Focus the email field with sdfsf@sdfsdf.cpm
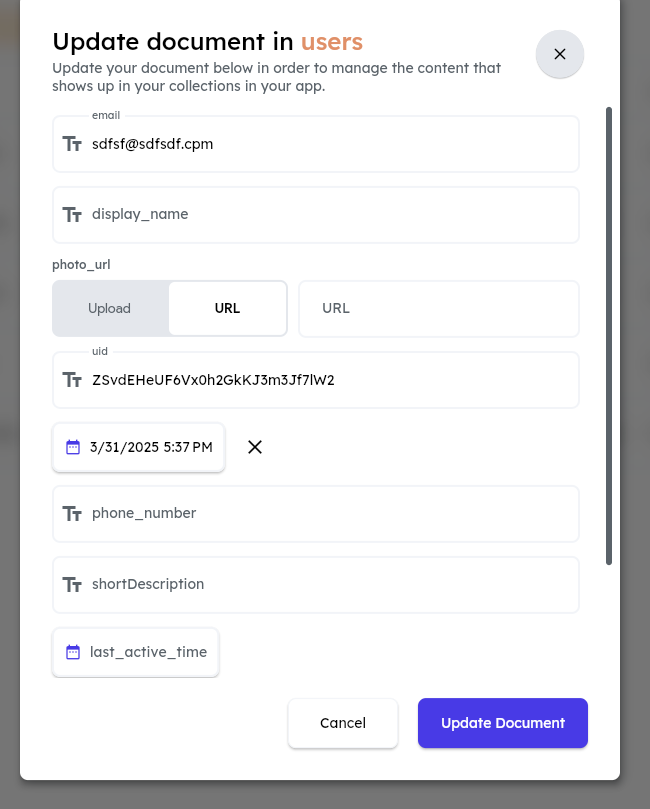 tap(316, 144)
